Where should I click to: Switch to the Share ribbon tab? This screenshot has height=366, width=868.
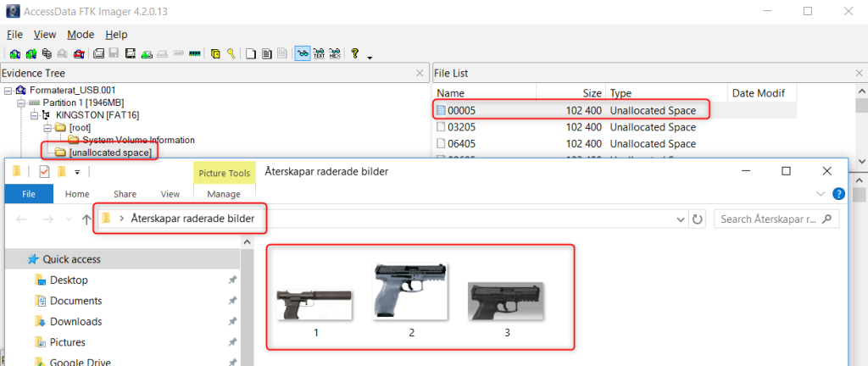125,193
